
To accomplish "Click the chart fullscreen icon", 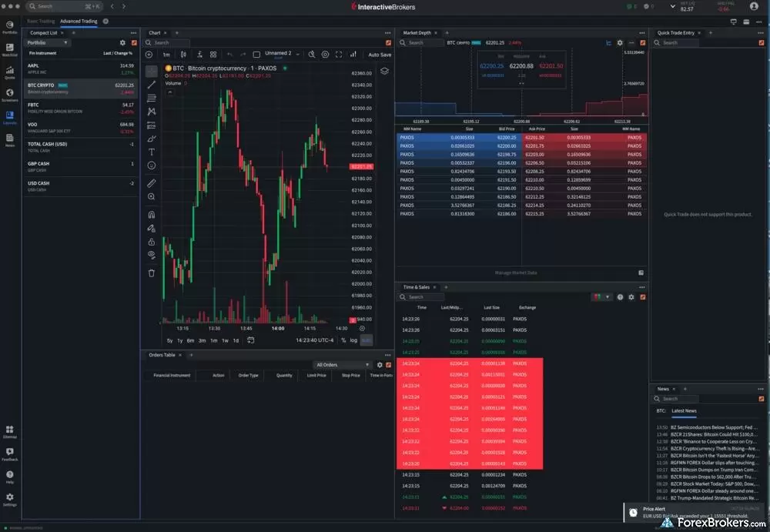I will (x=339, y=55).
